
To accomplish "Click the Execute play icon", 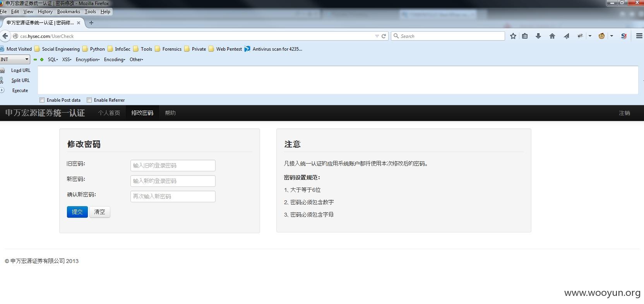I will click(2, 91).
